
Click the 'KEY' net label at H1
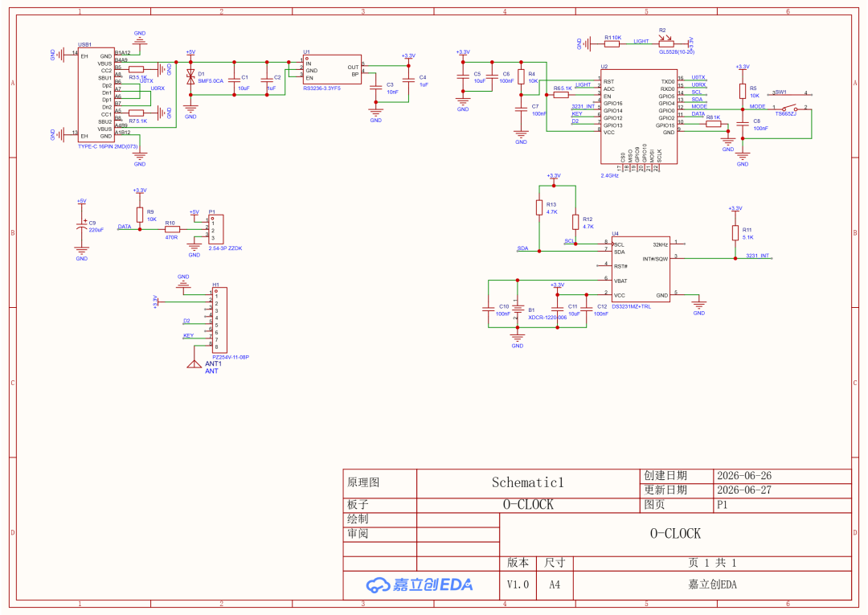tap(188, 335)
